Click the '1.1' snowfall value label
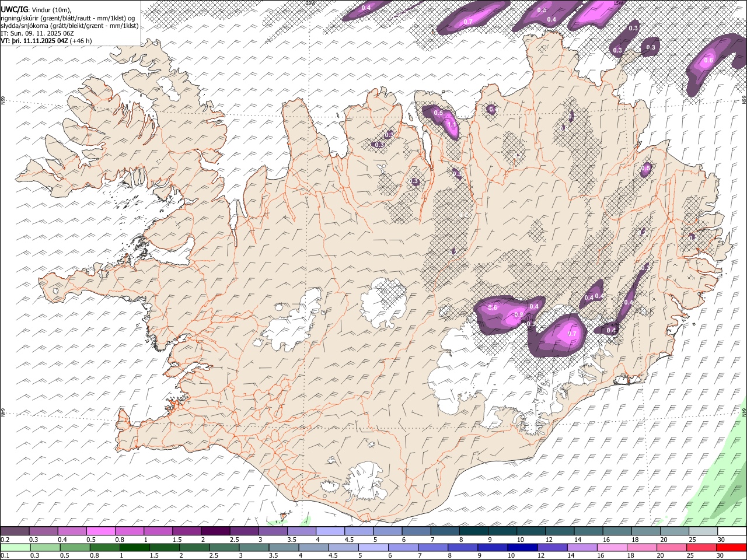This screenshot has width=747, height=560. 452,124
